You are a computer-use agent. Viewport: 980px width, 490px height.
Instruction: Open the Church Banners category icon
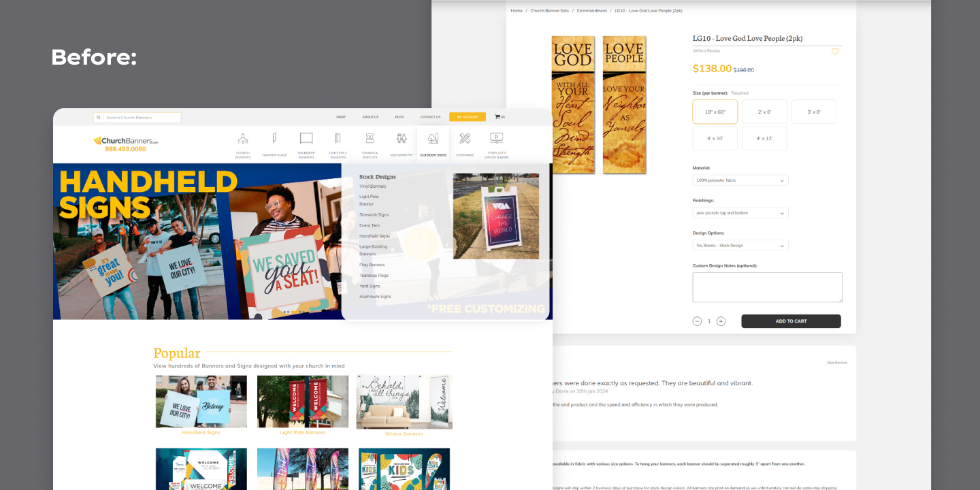(243, 139)
